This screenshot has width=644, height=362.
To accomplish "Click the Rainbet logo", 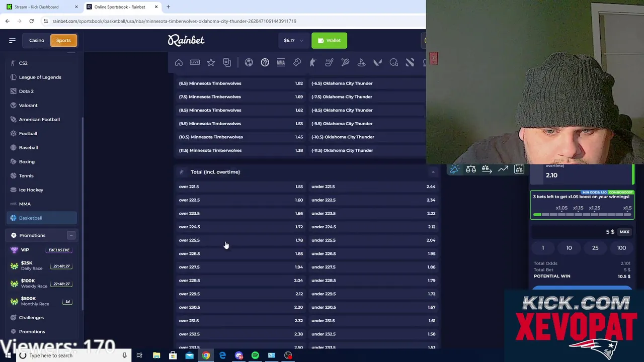I will (186, 40).
